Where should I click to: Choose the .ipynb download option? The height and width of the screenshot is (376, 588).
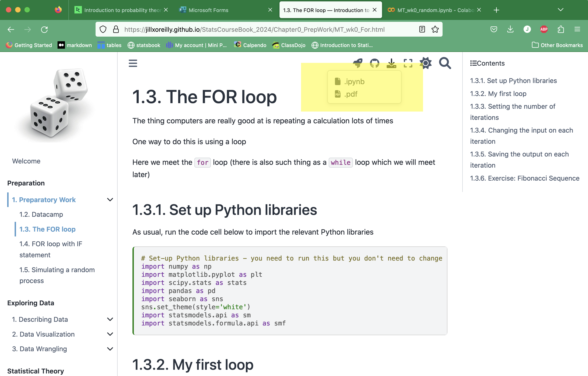coord(354,82)
